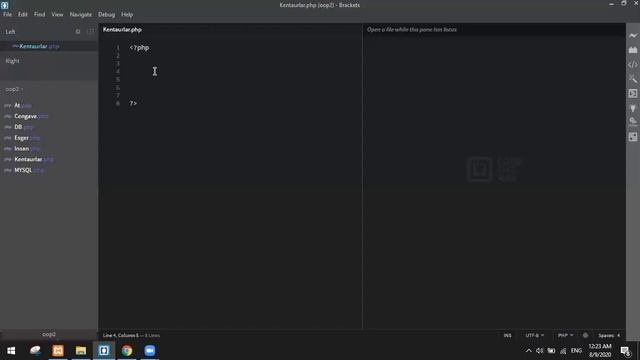The height and width of the screenshot is (360, 640).
Task: Focus the empty right editor pane
Action: (494, 182)
